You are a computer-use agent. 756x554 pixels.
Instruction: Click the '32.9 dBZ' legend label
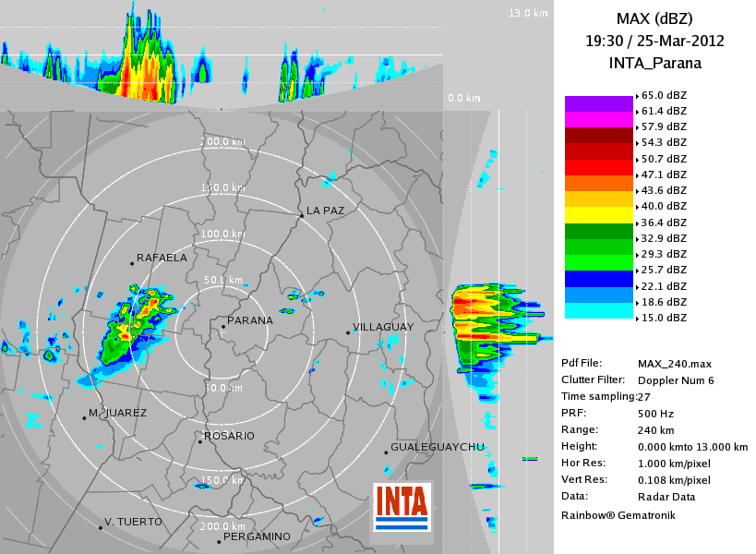point(664,238)
